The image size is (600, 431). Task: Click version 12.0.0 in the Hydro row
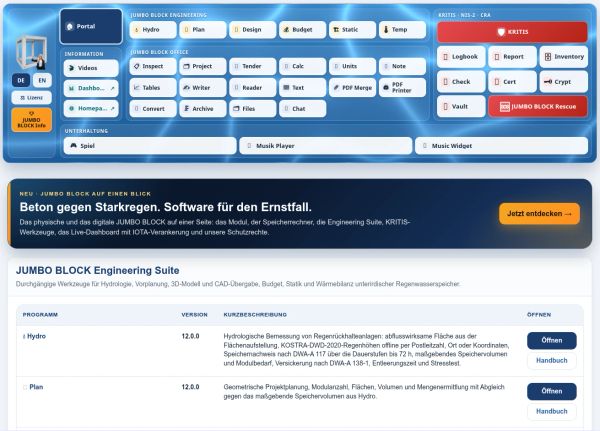pyautogui.click(x=191, y=336)
